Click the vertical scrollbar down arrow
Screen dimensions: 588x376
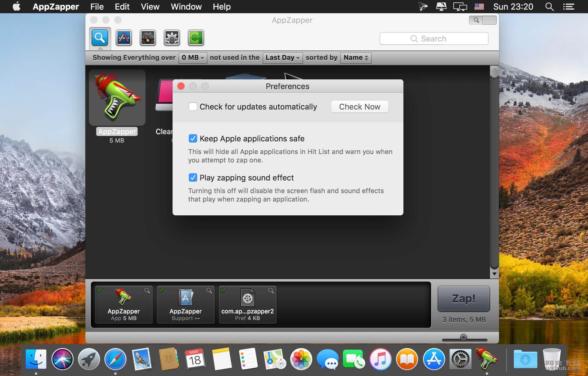pyautogui.click(x=494, y=274)
